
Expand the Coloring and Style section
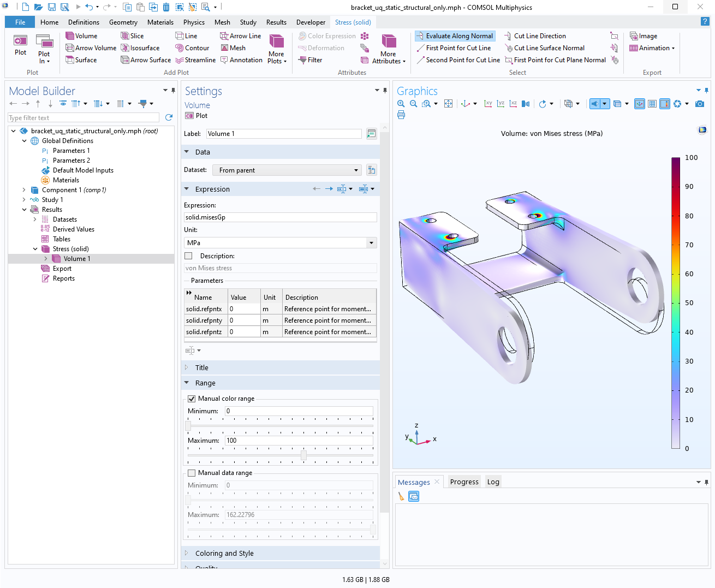pyautogui.click(x=224, y=553)
